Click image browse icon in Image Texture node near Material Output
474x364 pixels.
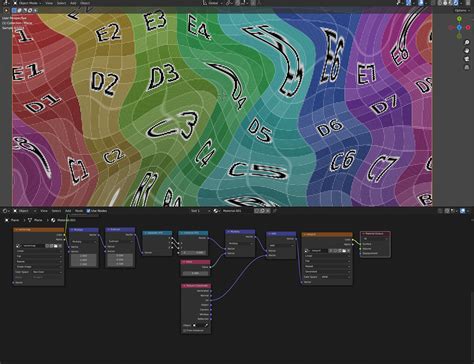click(x=307, y=251)
